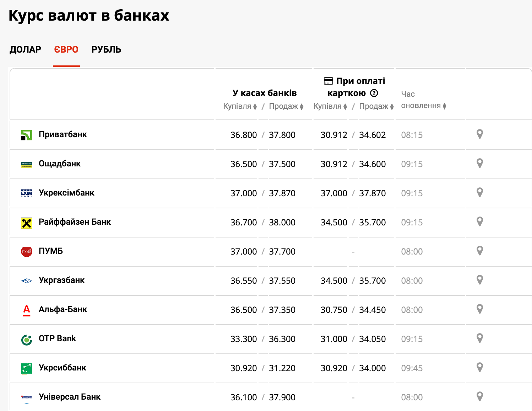
Task: Open the Універсал Банк link
Action: 70,397
